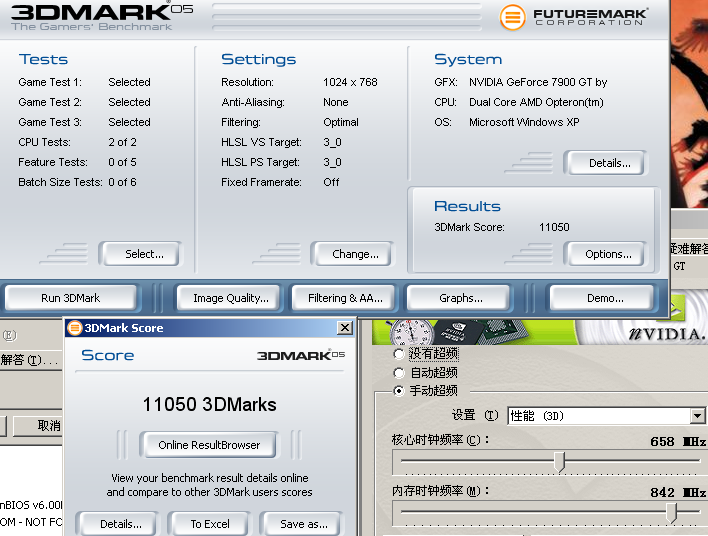This screenshot has height=536, width=708.
Task: Select the 自动超频 radio option
Action: (399, 373)
